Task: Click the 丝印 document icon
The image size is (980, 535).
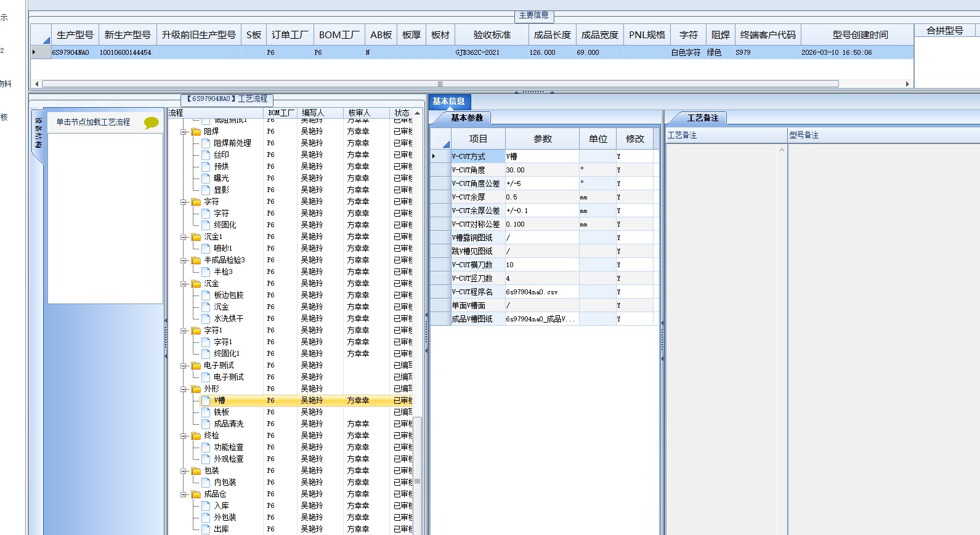Action: 206,155
